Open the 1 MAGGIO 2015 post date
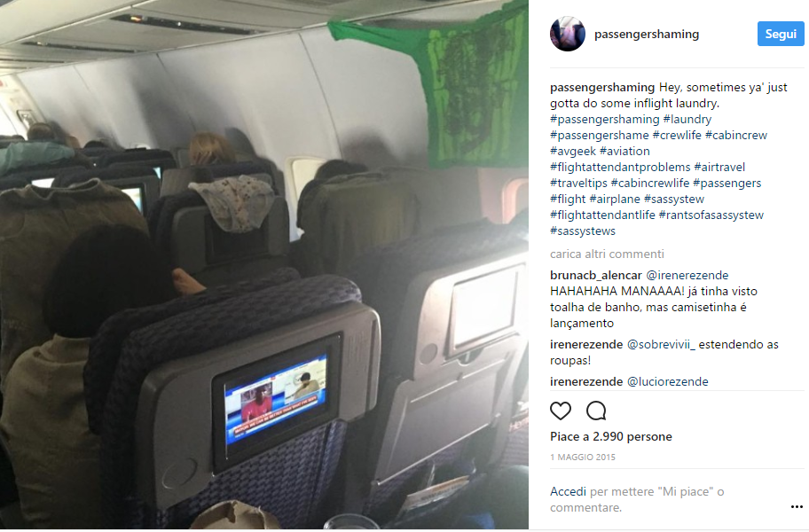Screen dimensions: 809x532 point(583,458)
